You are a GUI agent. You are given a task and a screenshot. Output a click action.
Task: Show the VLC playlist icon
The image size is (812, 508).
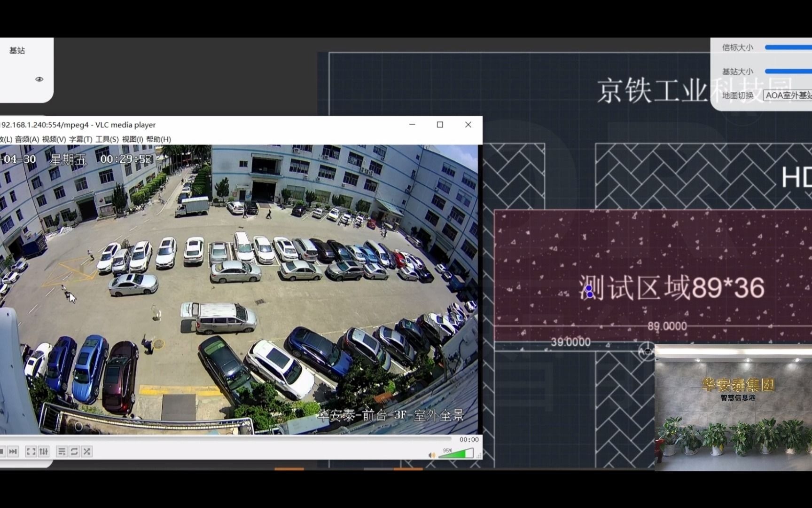(62, 451)
